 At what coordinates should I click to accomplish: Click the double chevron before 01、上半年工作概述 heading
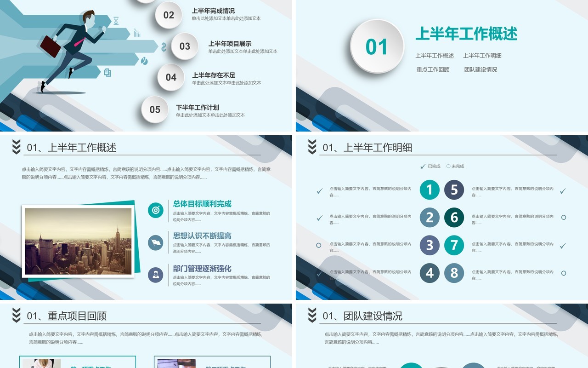[x=17, y=147]
